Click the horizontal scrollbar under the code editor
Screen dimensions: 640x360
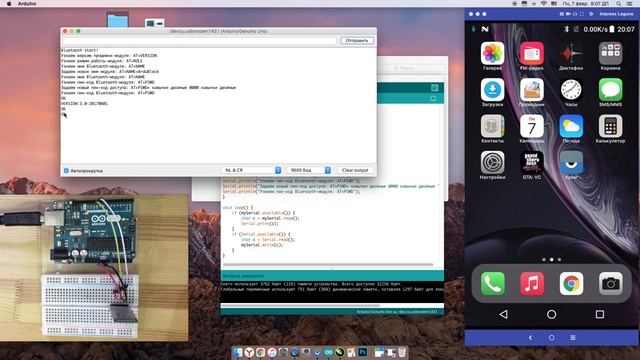coord(327,264)
